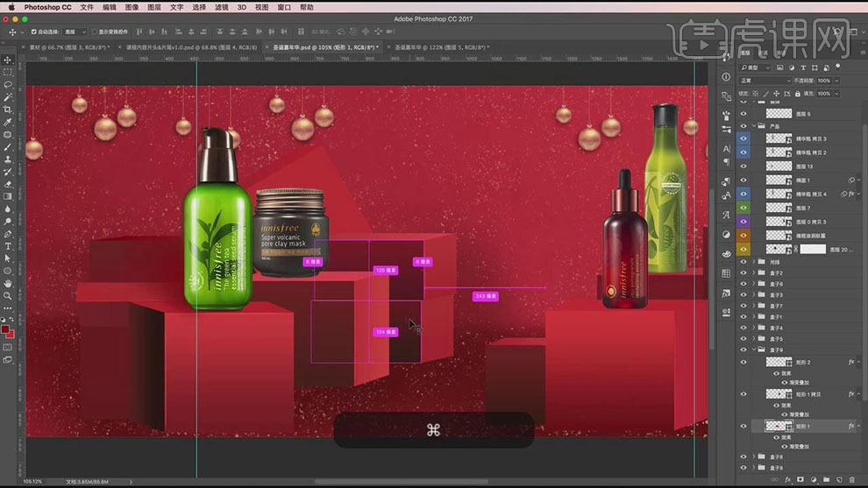Open the auto-select 图层 dropdown
This screenshot has width=868, height=488.
(75, 32)
